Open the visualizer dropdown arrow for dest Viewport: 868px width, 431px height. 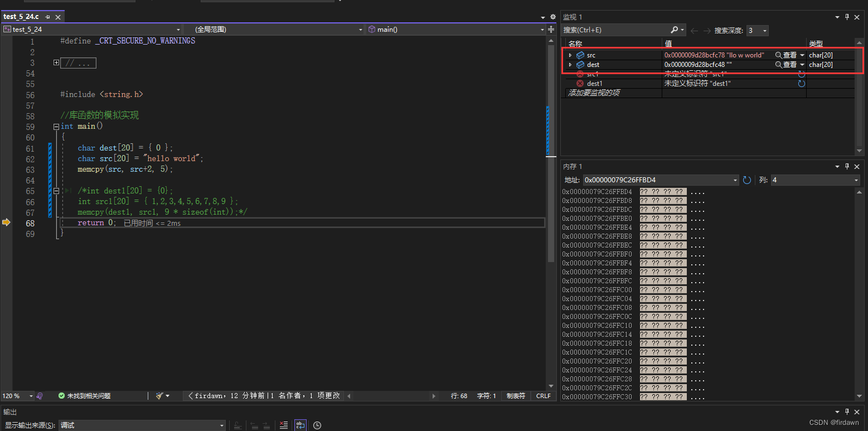[802, 65]
